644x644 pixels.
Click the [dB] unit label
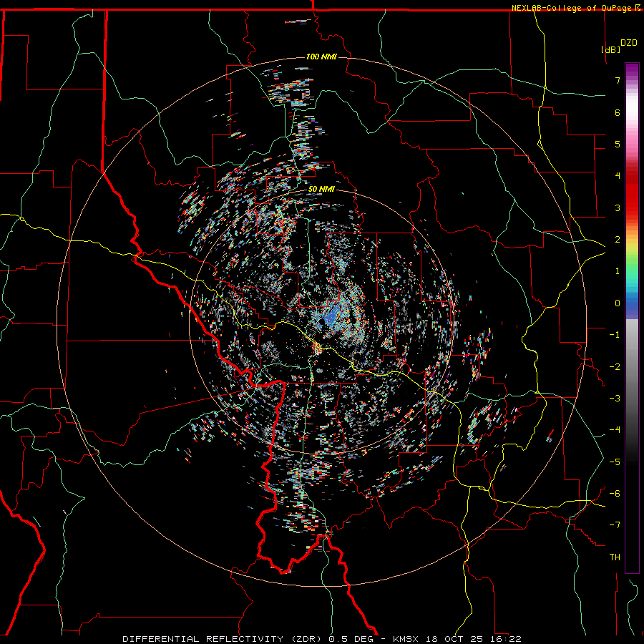[x=611, y=49]
